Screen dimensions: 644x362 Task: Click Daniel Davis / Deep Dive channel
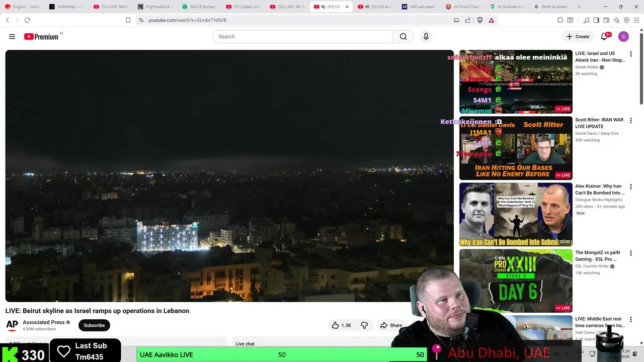click(x=597, y=133)
